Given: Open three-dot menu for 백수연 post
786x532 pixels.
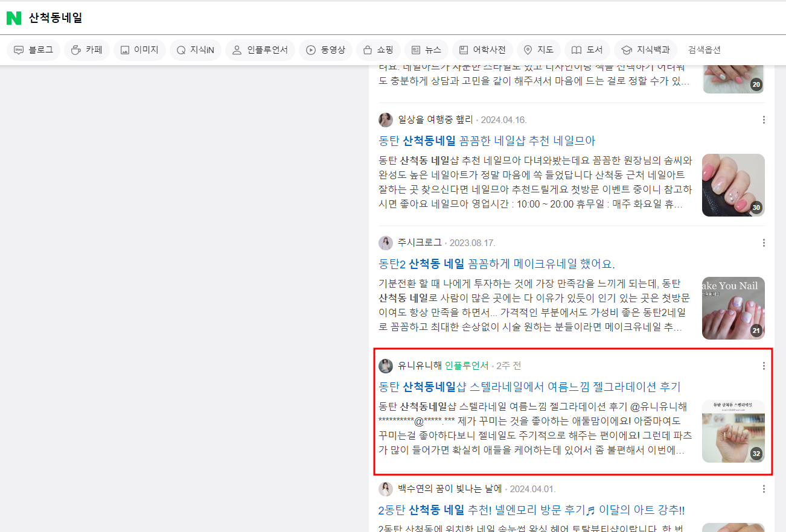Looking at the screenshot, I should click(x=764, y=489).
